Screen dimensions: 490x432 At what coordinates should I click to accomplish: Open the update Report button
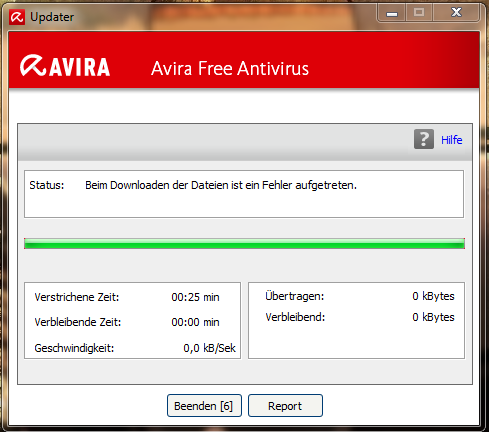tap(285, 406)
